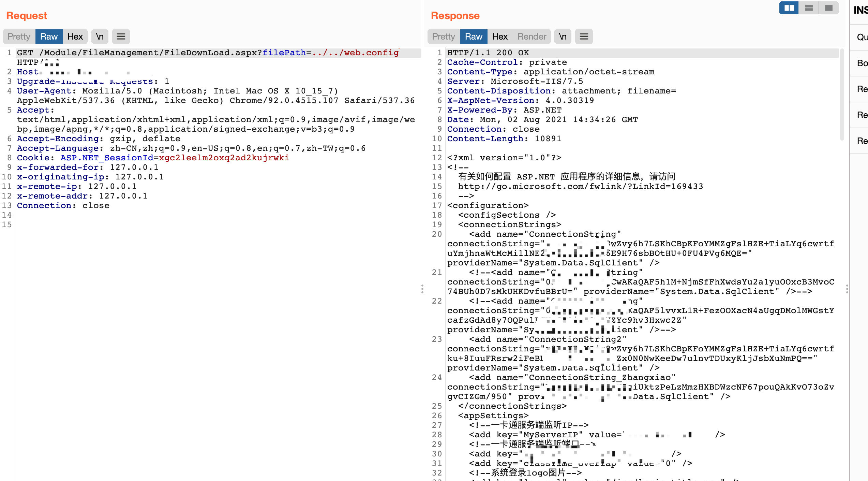Switch Response view to Pretty tab
868x481 pixels.
444,37
